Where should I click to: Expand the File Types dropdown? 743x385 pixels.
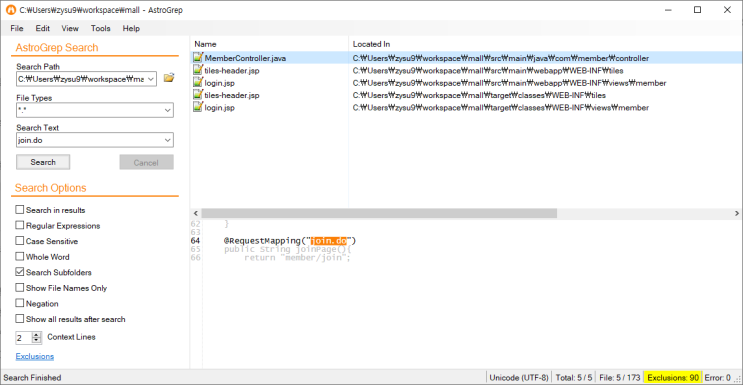coord(168,110)
